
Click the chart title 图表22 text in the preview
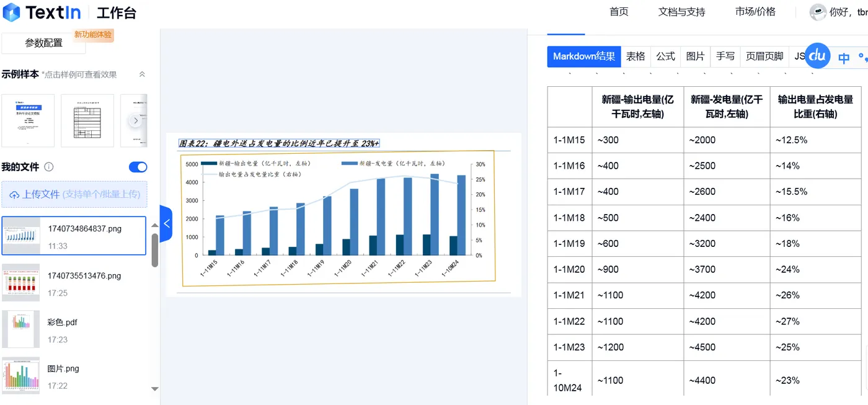pos(279,143)
